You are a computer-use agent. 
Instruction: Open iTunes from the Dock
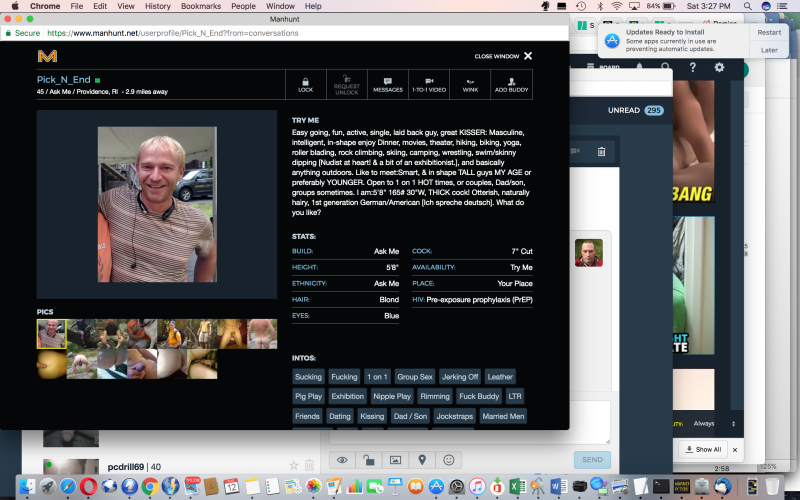point(477,486)
